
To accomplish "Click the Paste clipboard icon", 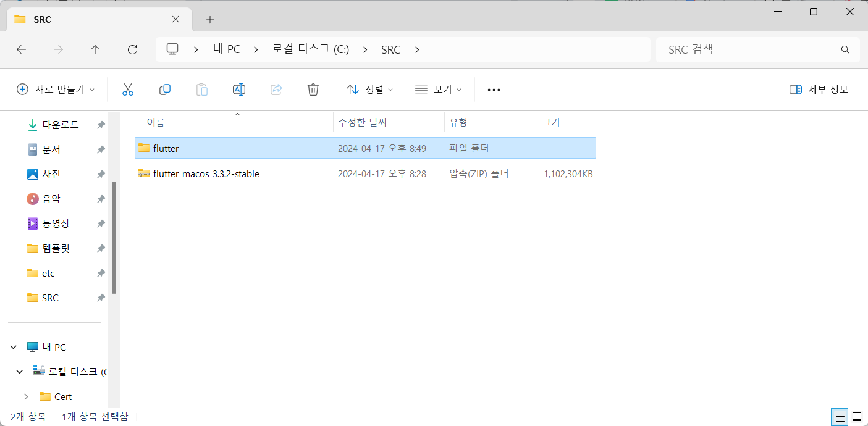I will 202,90.
